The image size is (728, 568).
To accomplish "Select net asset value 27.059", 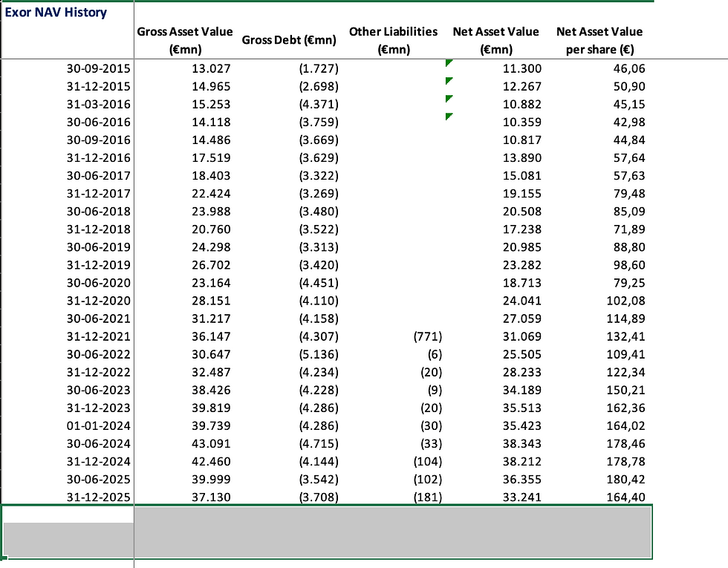I will coord(521,319).
